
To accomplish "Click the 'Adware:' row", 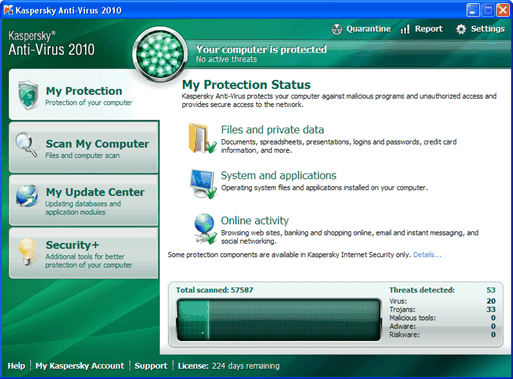I will 442,326.
